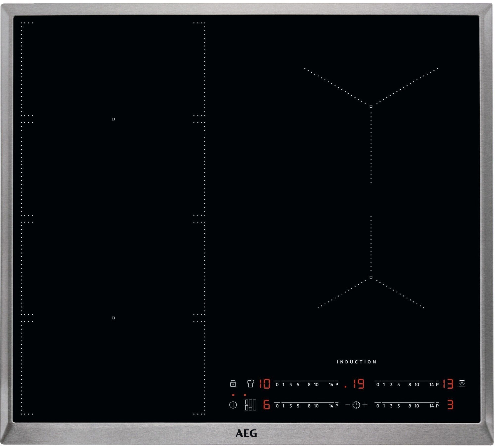Select level 14 on slider beside red 10

331,384
